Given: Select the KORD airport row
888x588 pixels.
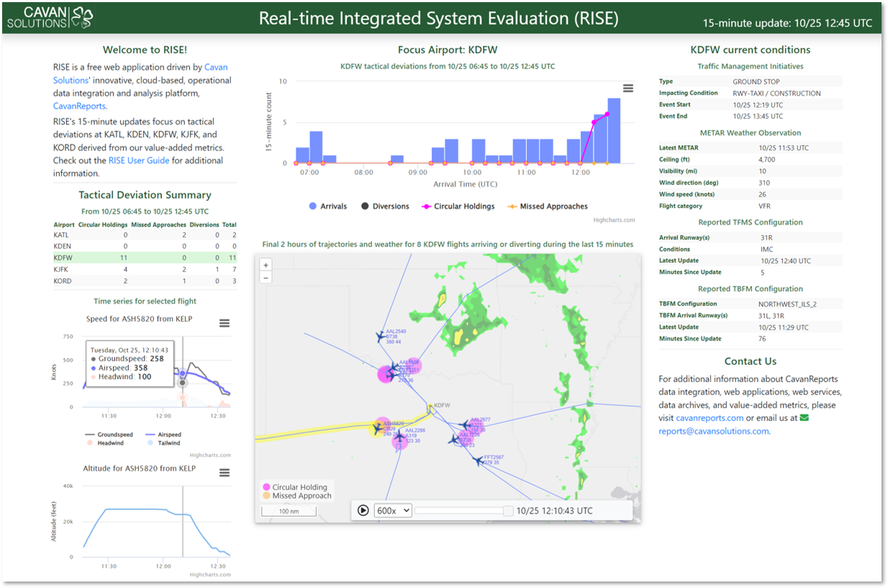Looking at the screenshot, I should 63,281.
